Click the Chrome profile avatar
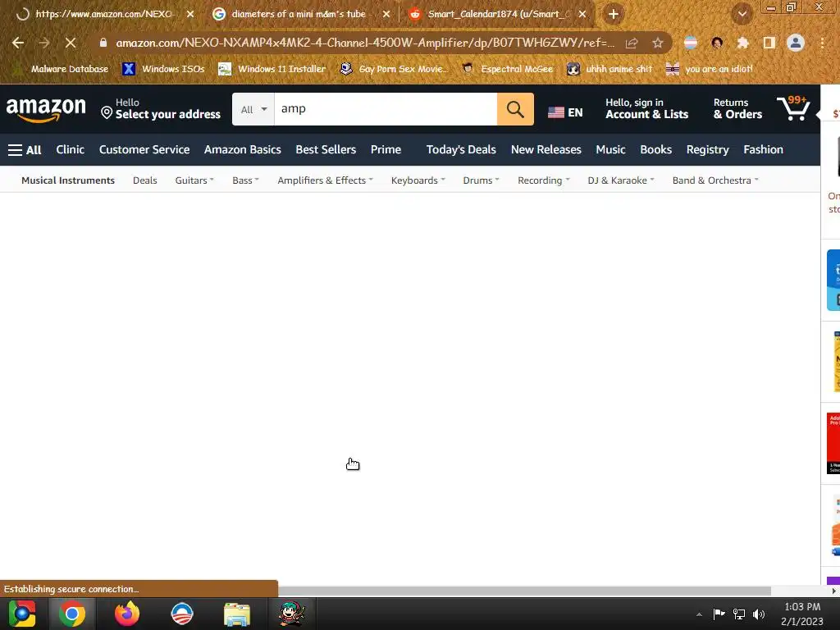 pos(796,43)
